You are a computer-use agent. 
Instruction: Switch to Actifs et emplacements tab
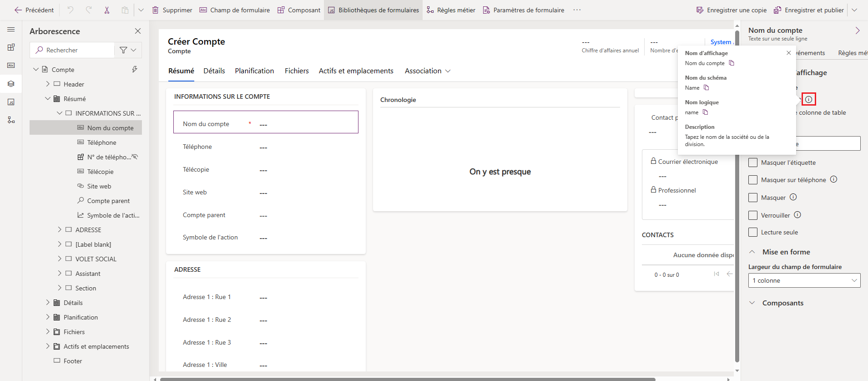[356, 71]
